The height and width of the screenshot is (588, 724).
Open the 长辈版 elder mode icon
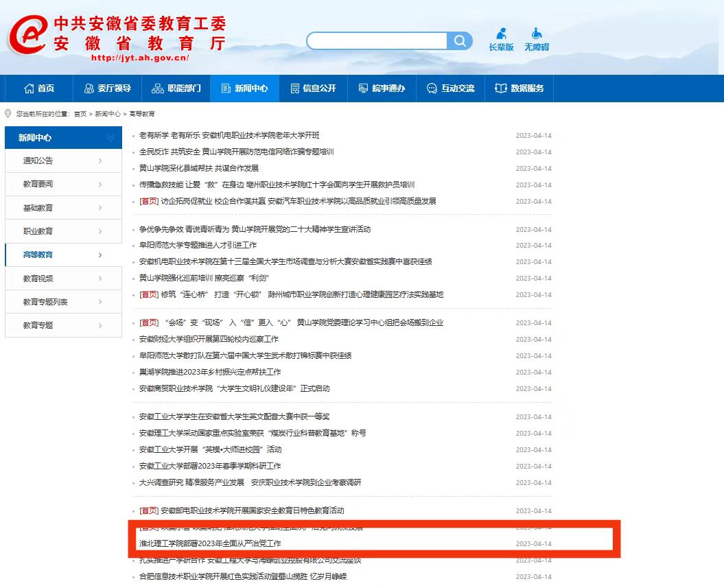[x=502, y=33]
